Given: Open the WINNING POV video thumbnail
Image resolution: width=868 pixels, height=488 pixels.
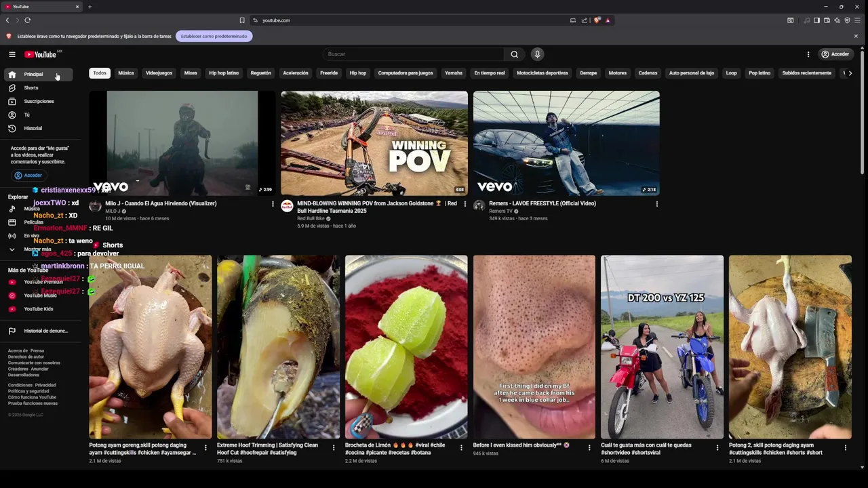Looking at the screenshot, I should [374, 144].
